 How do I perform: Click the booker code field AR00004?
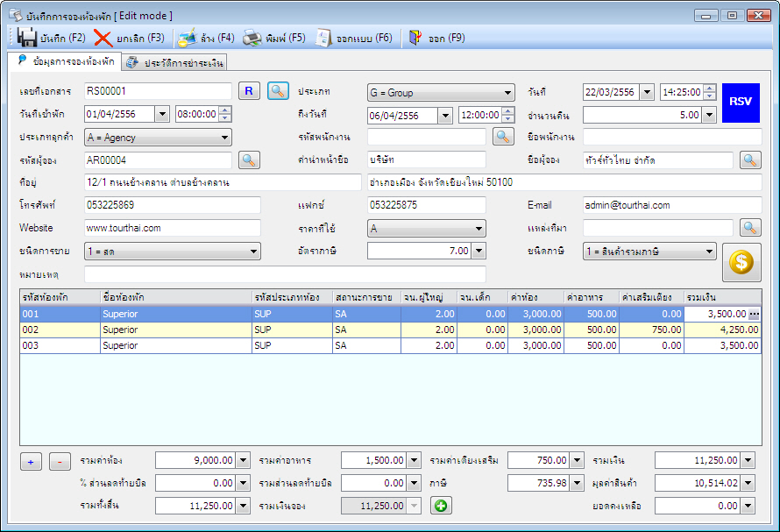tap(158, 160)
